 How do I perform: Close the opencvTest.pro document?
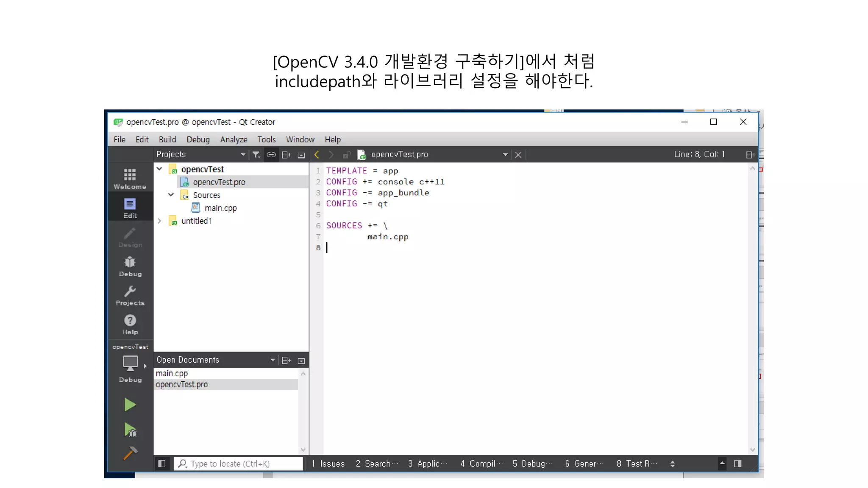pos(518,155)
